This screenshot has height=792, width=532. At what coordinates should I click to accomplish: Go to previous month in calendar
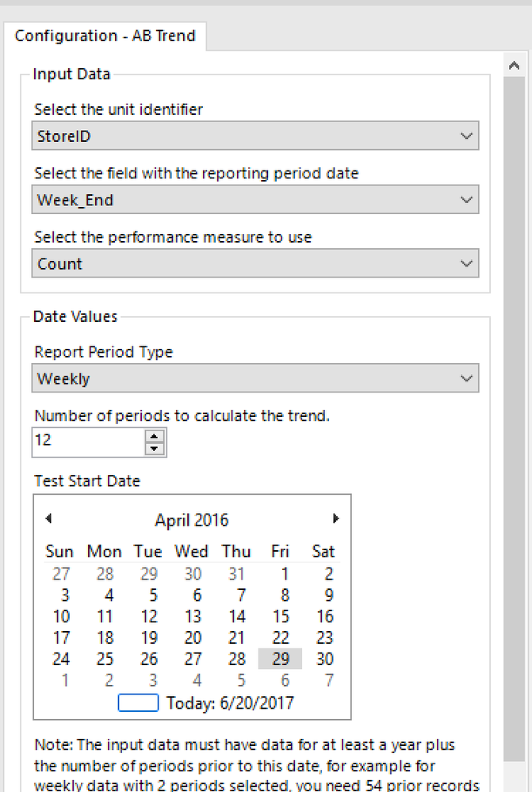(49, 518)
